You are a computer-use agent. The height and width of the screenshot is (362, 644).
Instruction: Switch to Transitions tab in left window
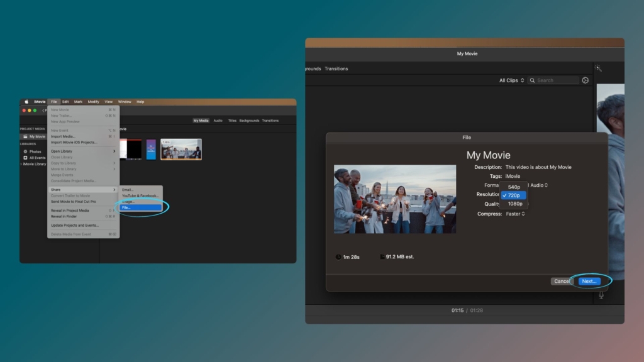[x=270, y=121]
